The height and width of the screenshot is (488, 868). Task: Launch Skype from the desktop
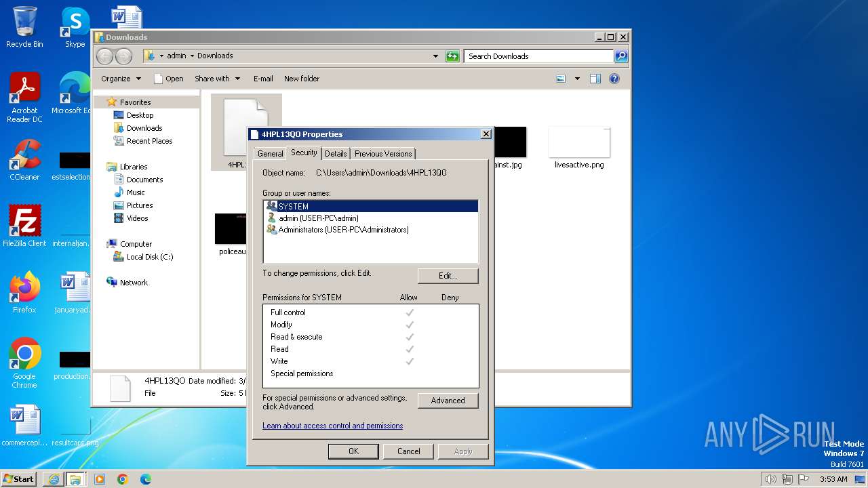[75, 27]
